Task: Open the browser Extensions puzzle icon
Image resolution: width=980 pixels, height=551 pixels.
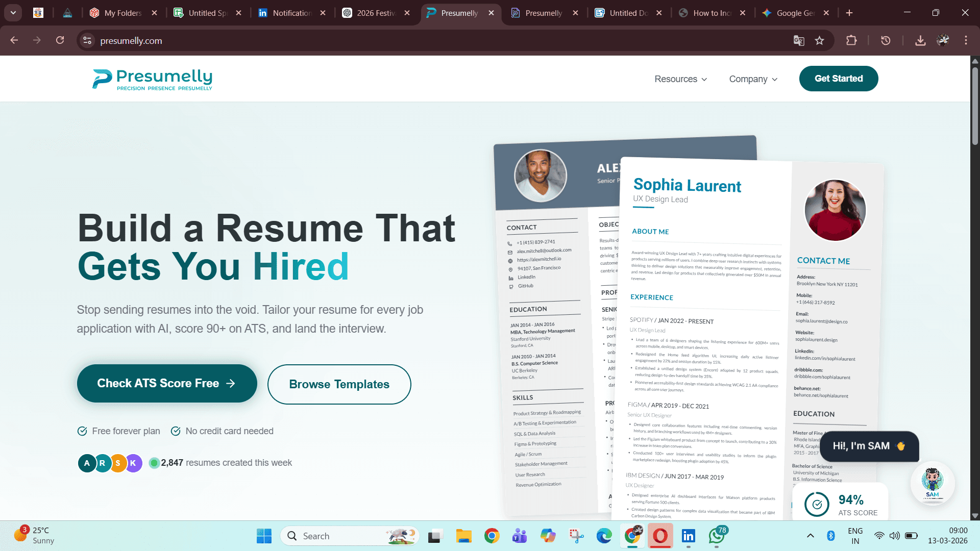Action: click(x=851, y=40)
